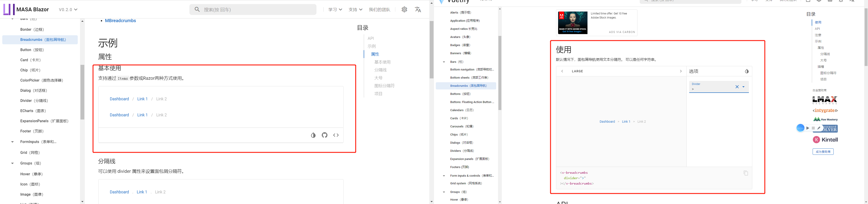Click the magnifier icon in MASA search bar

tap(198, 9)
